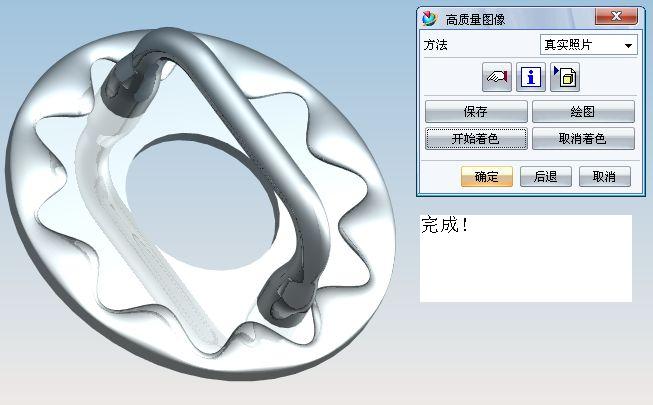Click the 保存 button
The width and height of the screenshot is (653, 405).
[x=476, y=111]
